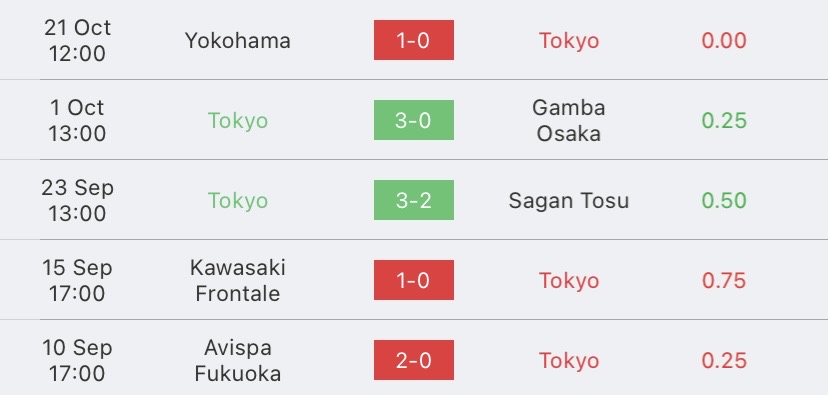Viewport: 828px width, 395px height.
Task: Click the 10 Sep 17:00 match date
Action: 78,361
